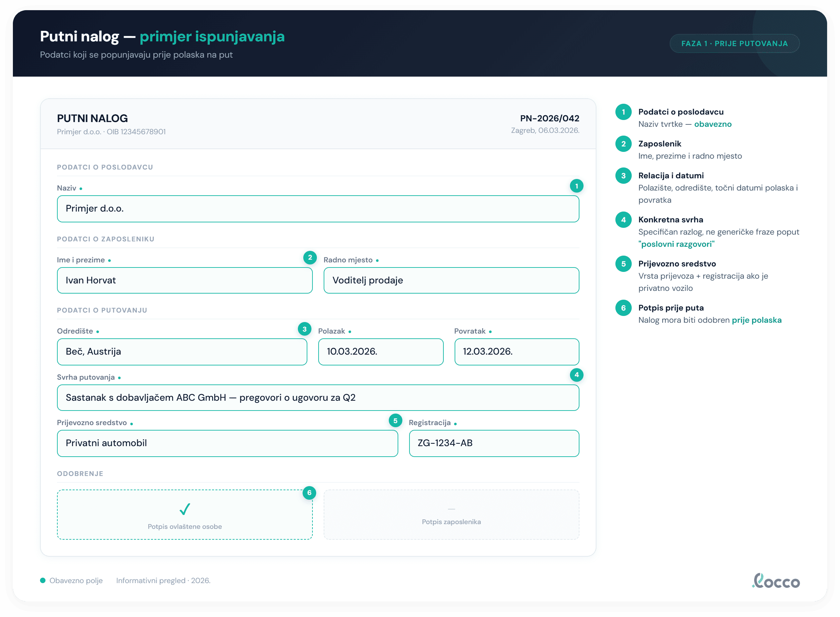Open the Prijevozno sredstvo field
Screen dimensions: 840x617
click(x=227, y=443)
